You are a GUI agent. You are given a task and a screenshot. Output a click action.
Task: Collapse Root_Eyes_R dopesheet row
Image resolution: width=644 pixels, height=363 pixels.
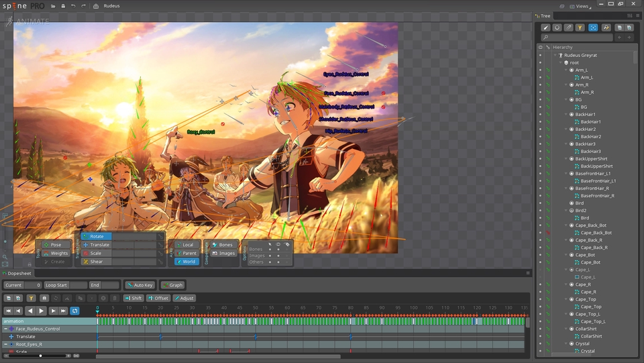(x=6, y=344)
